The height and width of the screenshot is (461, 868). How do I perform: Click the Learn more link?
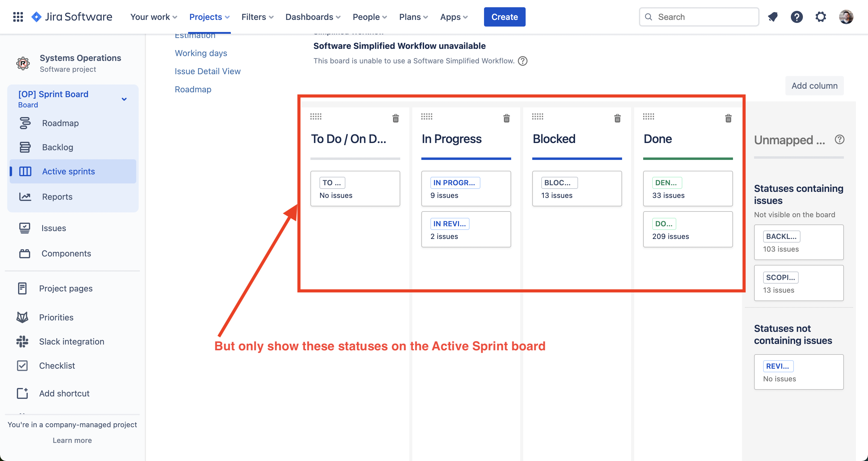[x=72, y=440]
